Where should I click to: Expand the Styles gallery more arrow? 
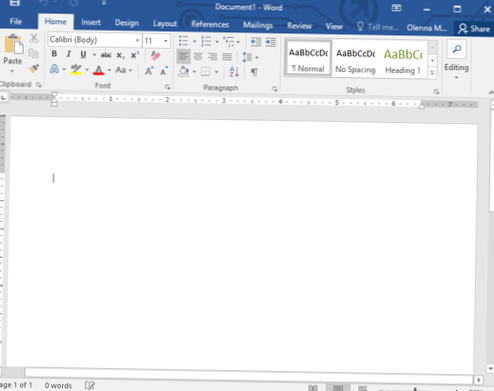(432, 73)
